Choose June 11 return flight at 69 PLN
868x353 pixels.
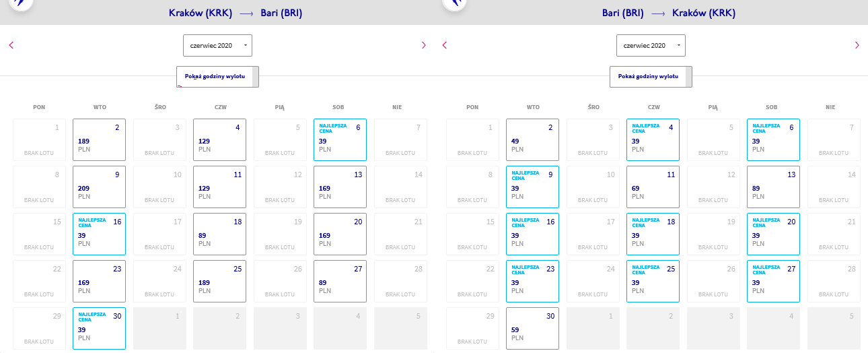tap(653, 187)
